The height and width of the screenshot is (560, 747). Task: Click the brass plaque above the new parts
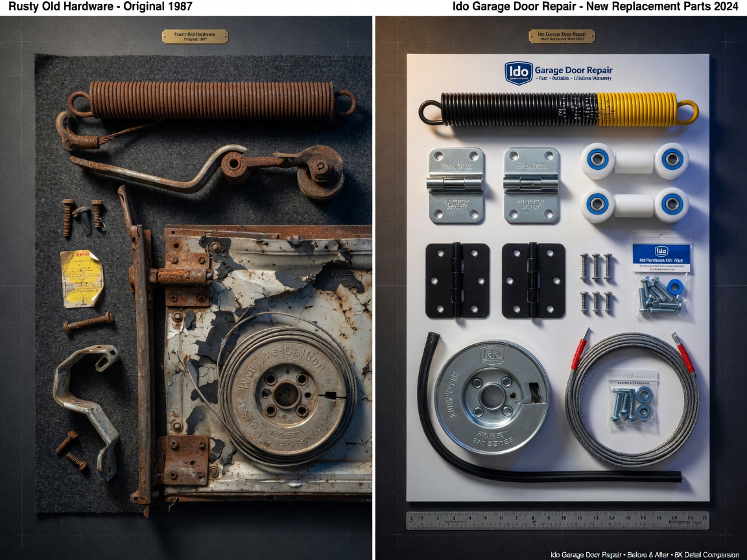coord(562,36)
